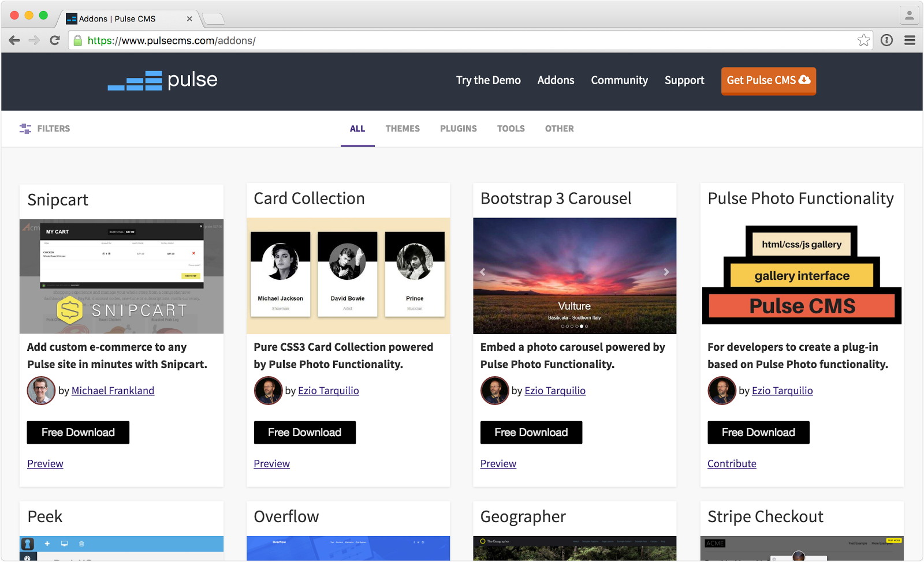
Task: Select the THEMES filter tab
Action: [x=403, y=129]
